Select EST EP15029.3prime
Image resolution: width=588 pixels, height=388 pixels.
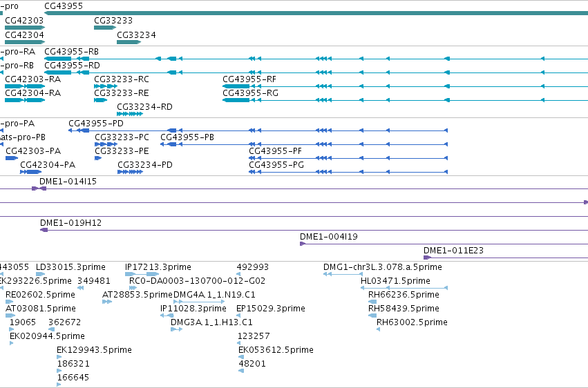tap(238, 316)
